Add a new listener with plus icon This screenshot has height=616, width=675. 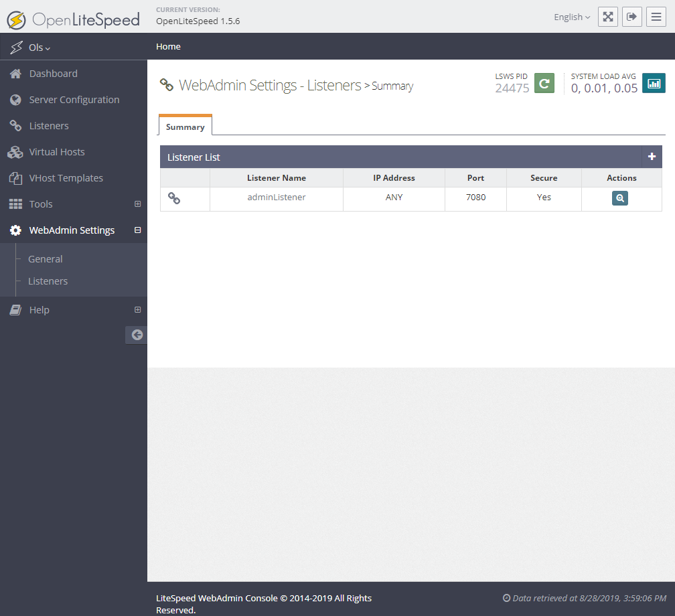pos(652,157)
